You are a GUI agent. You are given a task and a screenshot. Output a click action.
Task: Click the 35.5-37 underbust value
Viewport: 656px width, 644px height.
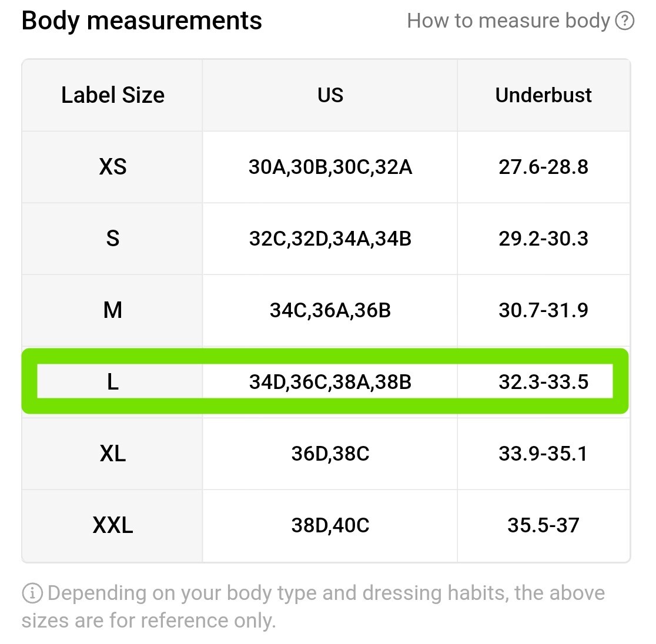(x=544, y=526)
